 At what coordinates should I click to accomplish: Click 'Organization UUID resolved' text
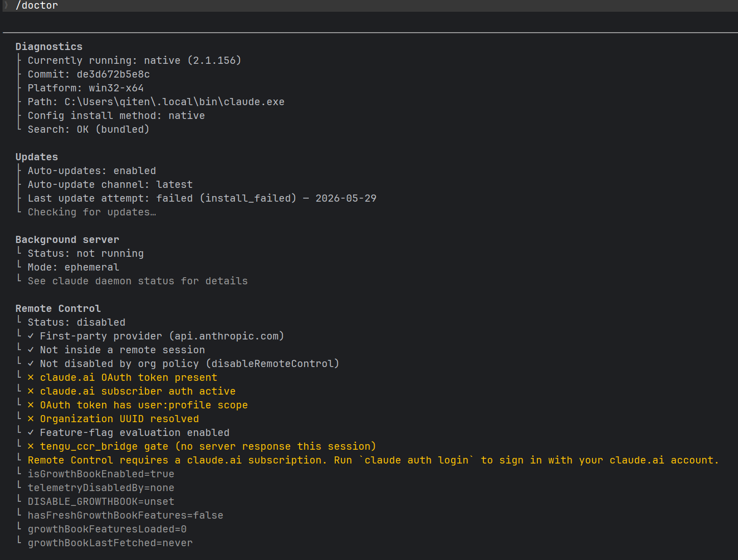[119, 419]
